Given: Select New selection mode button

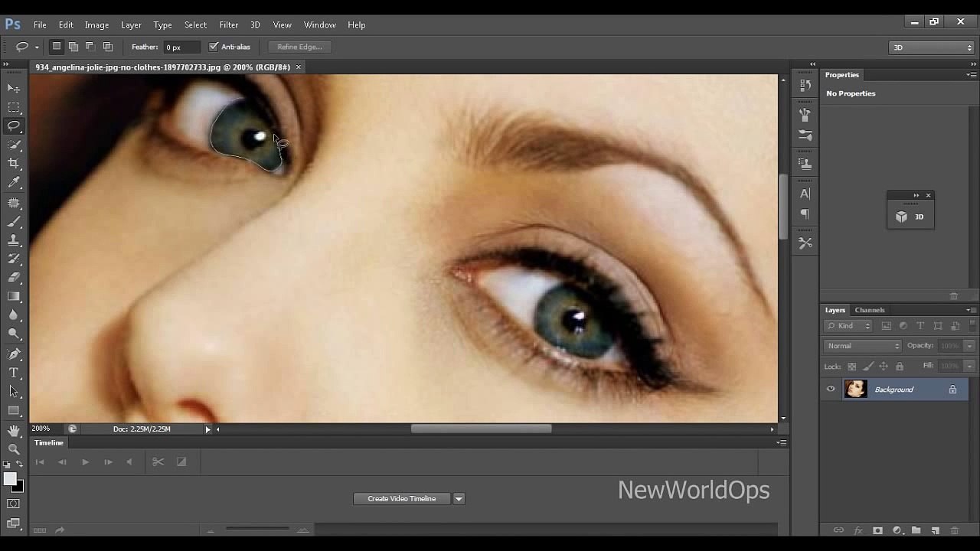Looking at the screenshot, I should pyautogui.click(x=56, y=47).
